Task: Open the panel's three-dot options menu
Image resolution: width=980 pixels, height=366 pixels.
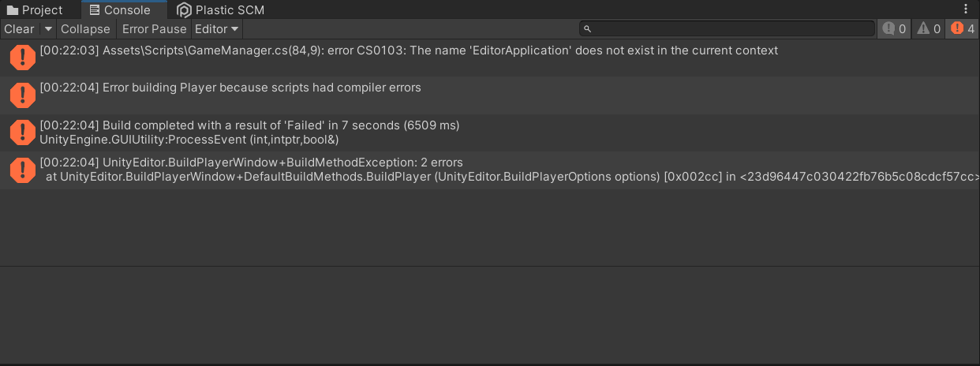Action: (966, 9)
